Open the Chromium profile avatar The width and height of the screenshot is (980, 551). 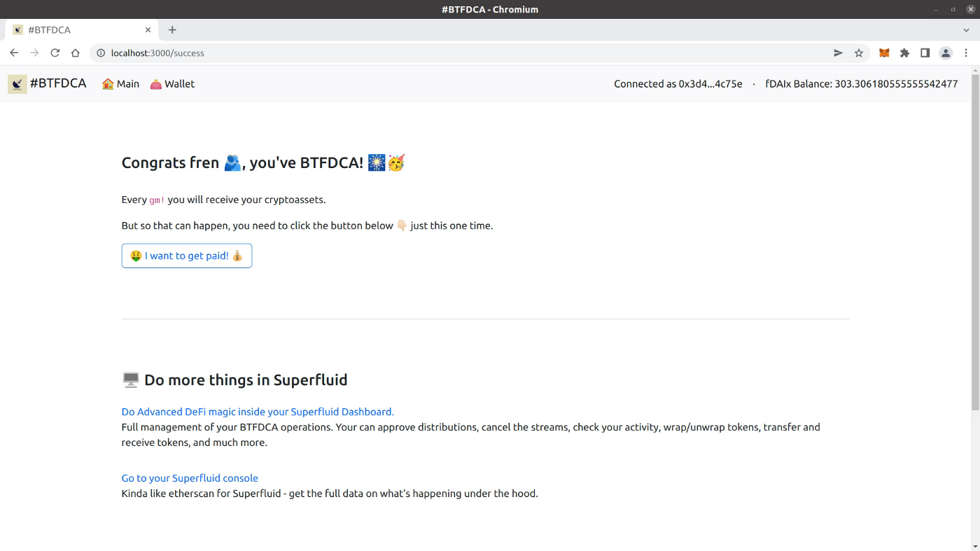coord(946,53)
